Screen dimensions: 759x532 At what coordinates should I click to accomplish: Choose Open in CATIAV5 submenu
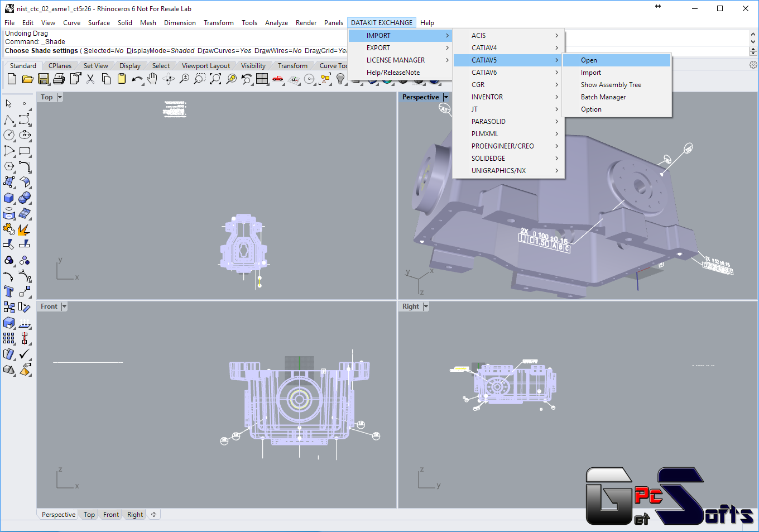[617, 60]
